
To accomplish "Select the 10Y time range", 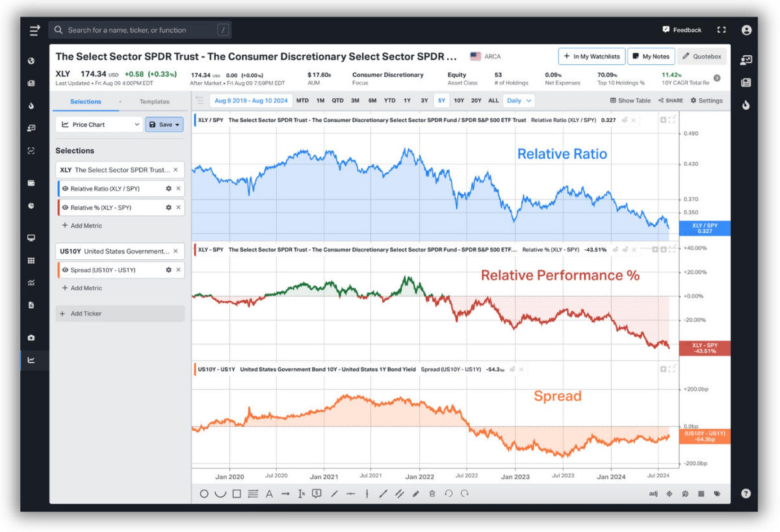I will pos(459,101).
